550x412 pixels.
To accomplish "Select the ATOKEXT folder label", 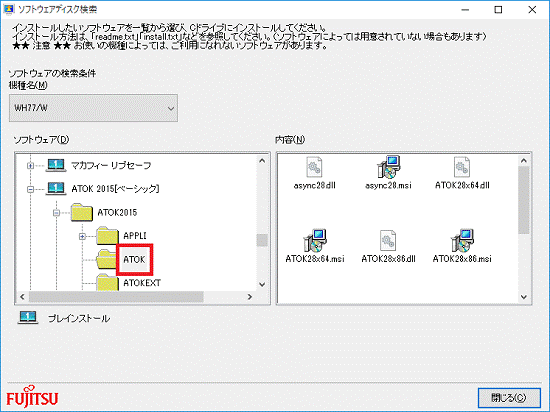I will (142, 283).
